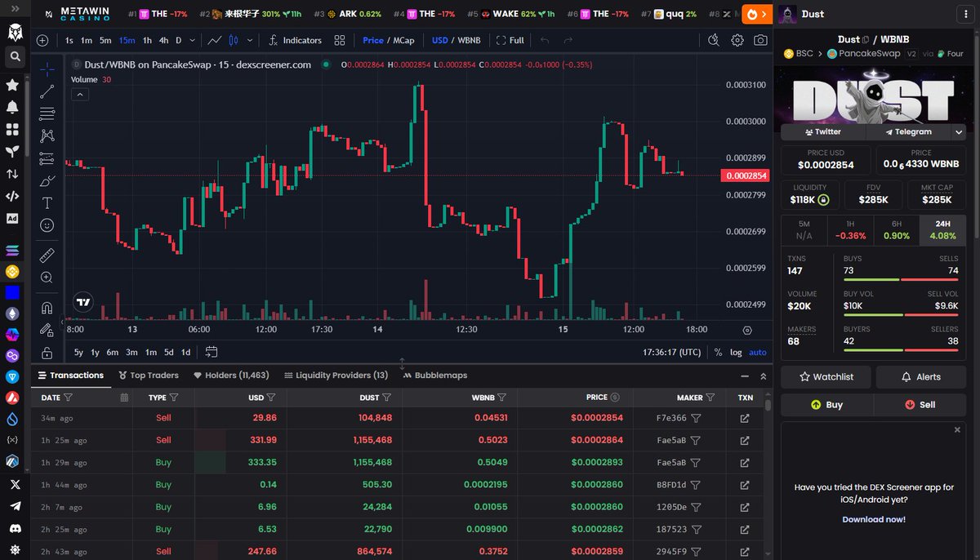Click the Download now link
The image size is (980, 560).
pos(874,519)
